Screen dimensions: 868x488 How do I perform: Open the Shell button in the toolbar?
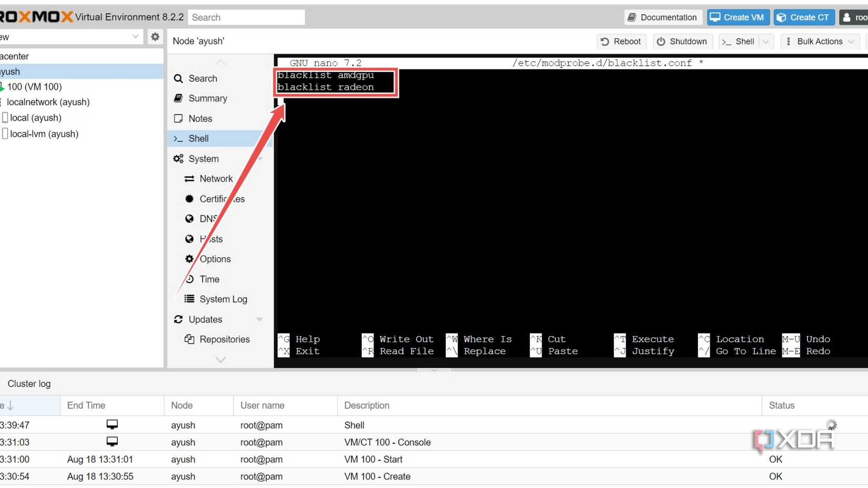click(739, 42)
